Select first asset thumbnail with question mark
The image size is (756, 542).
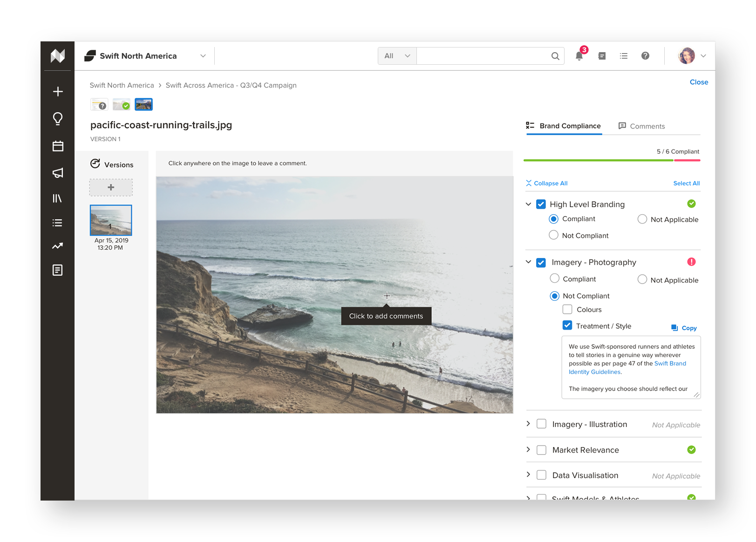coord(99,104)
